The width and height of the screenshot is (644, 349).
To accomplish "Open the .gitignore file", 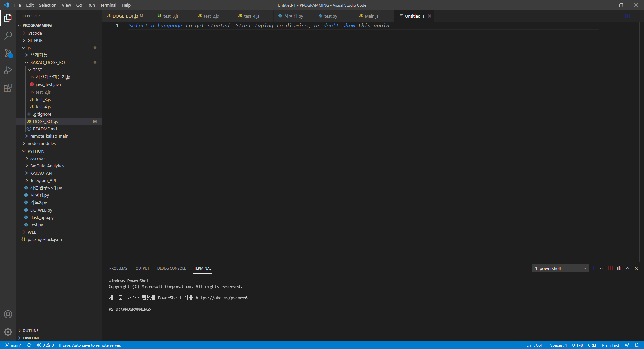I will (42, 114).
